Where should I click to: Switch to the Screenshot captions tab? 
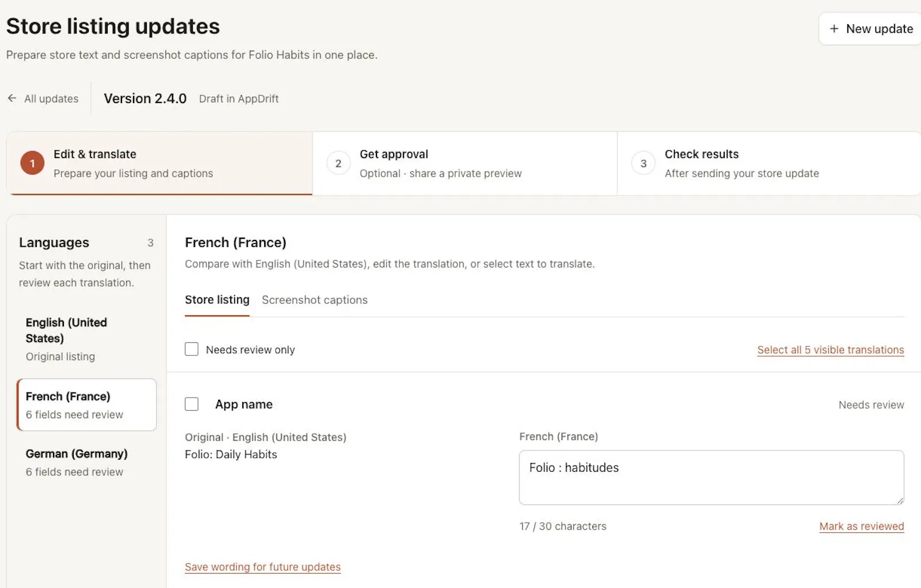pyautogui.click(x=314, y=300)
